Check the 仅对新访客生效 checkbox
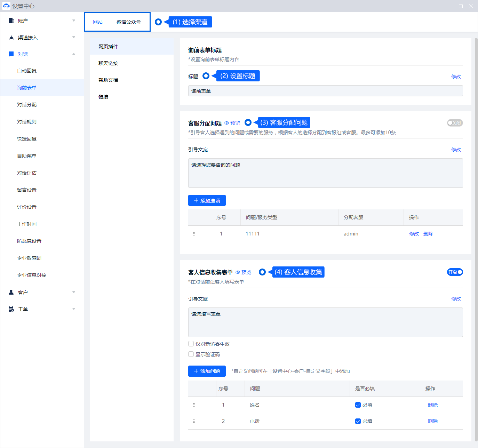This screenshot has width=478, height=448. 191,344
